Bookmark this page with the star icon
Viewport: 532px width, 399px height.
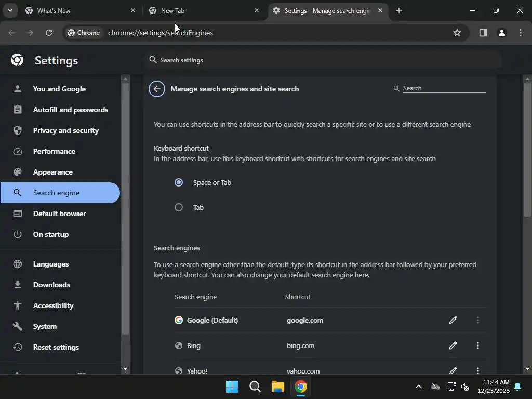click(457, 33)
